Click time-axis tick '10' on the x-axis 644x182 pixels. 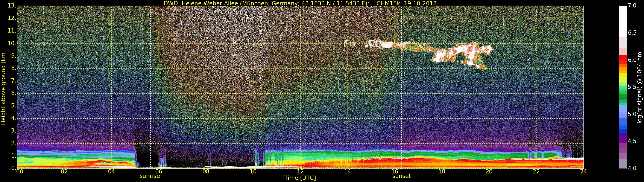click(x=253, y=172)
